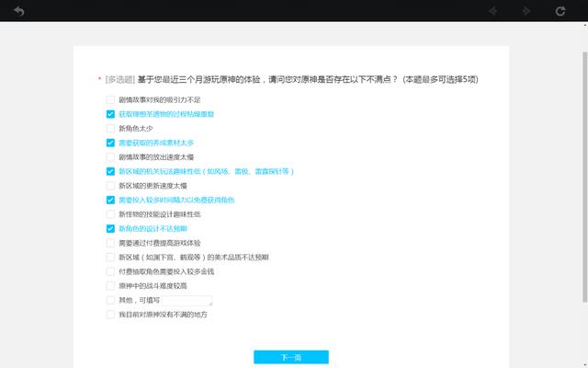Check '需要通过付费提高游戏体验' option
Image resolution: width=588 pixels, height=368 pixels.
[x=110, y=243]
